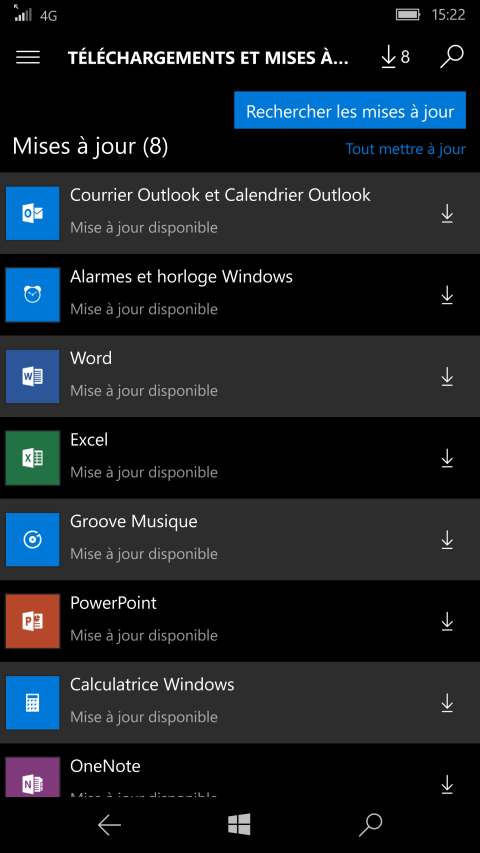The width and height of the screenshot is (480, 853).
Task: Open the hamburger navigation menu
Action: tap(28, 57)
